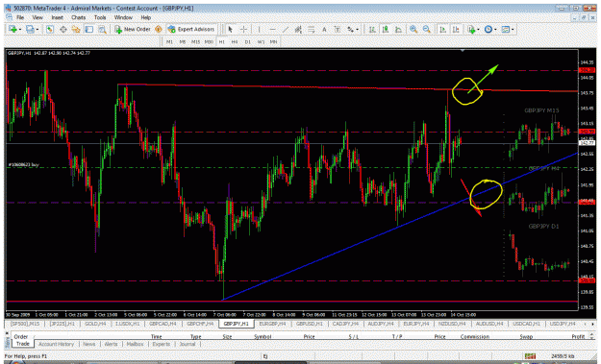Open the Mailbox terminal tab
601x364 pixels.
click(x=135, y=344)
